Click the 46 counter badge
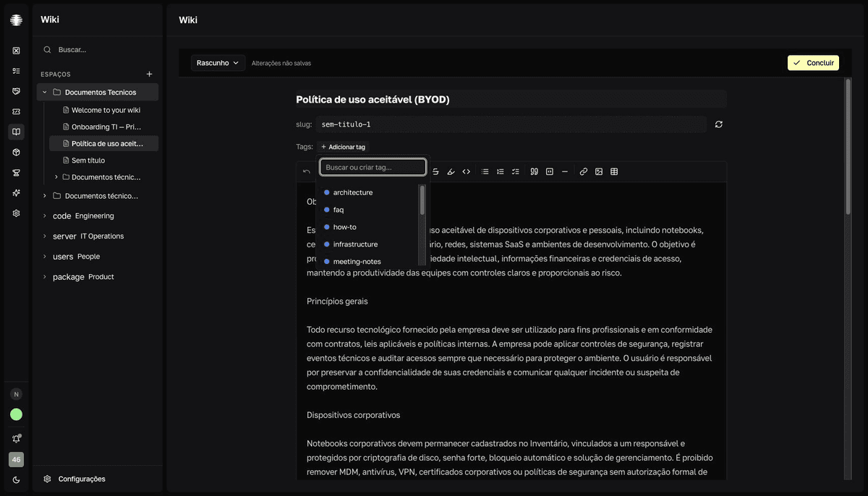This screenshot has width=868, height=496. pos(16,460)
